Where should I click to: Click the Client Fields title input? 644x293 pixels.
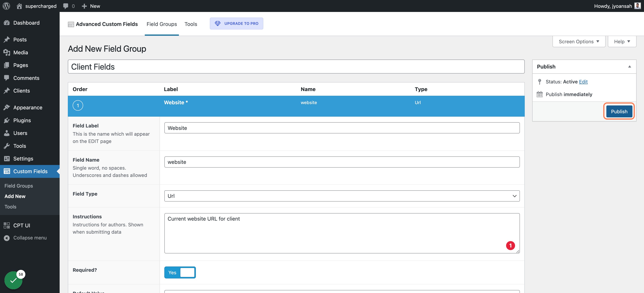tap(296, 67)
